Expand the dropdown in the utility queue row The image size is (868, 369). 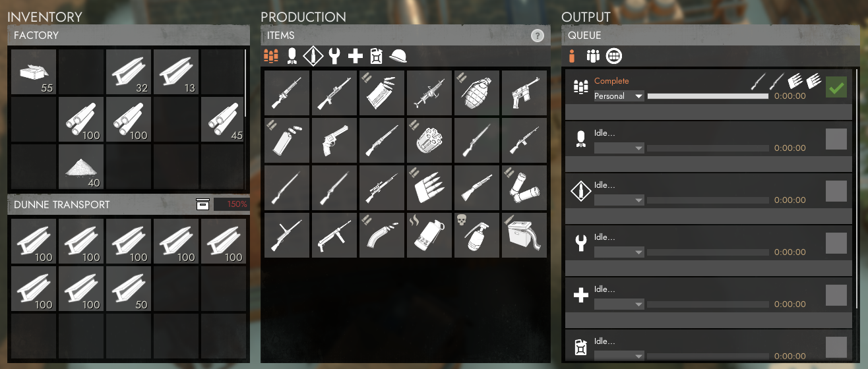click(x=619, y=252)
